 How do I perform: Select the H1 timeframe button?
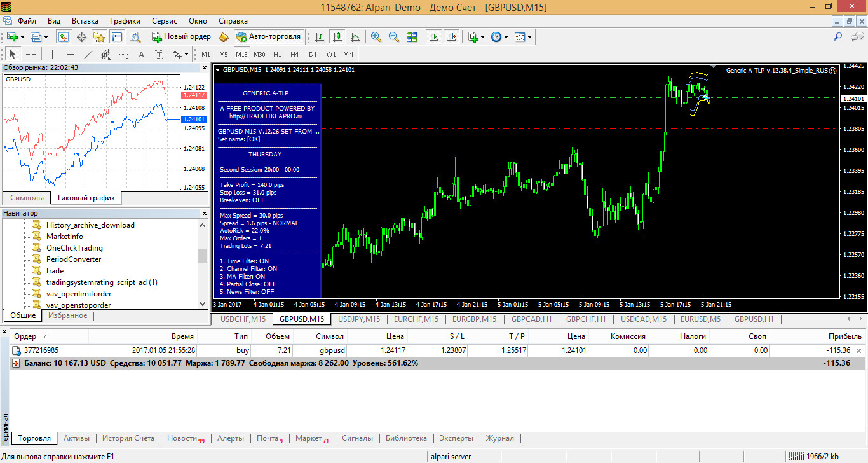click(x=277, y=54)
